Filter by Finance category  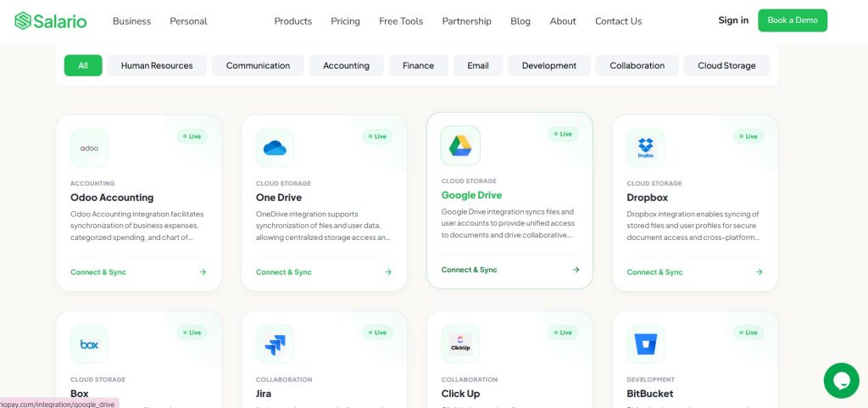tap(418, 65)
